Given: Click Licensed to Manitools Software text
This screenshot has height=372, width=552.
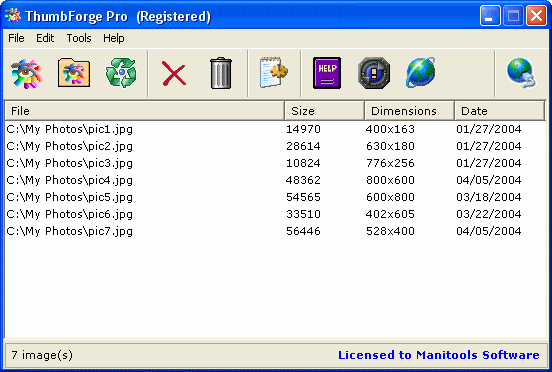Looking at the screenshot, I should pos(439,355).
